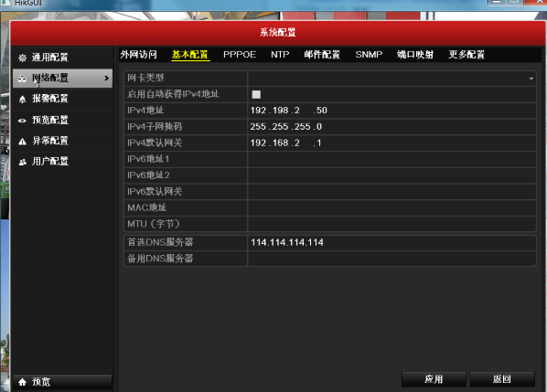Screen dimensions: 547x392
Task: Click the network icon beside 网络配置
Action: point(22,79)
